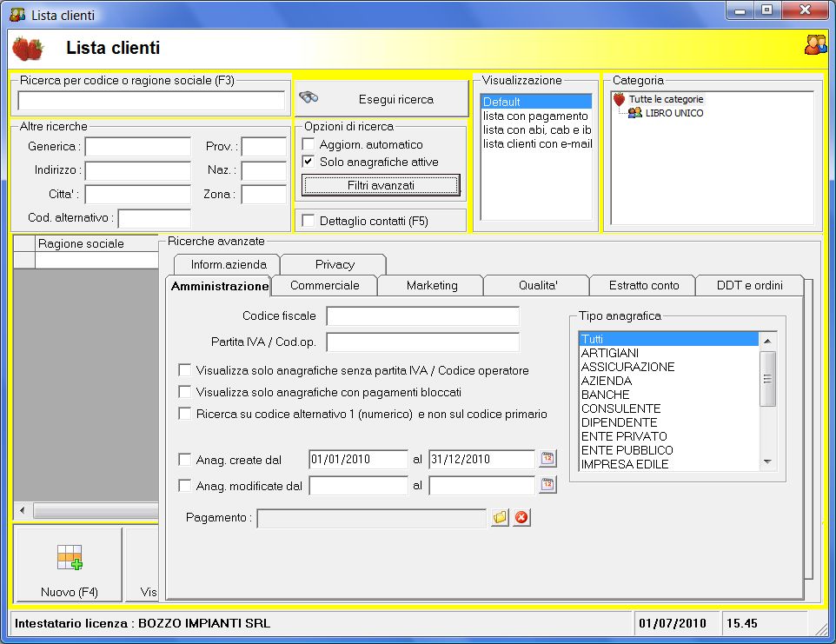The width and height of the screenshot is (836, 644).
Task: Toggle Dettaglio contatti (F5) checkbox
Action: 309,220
